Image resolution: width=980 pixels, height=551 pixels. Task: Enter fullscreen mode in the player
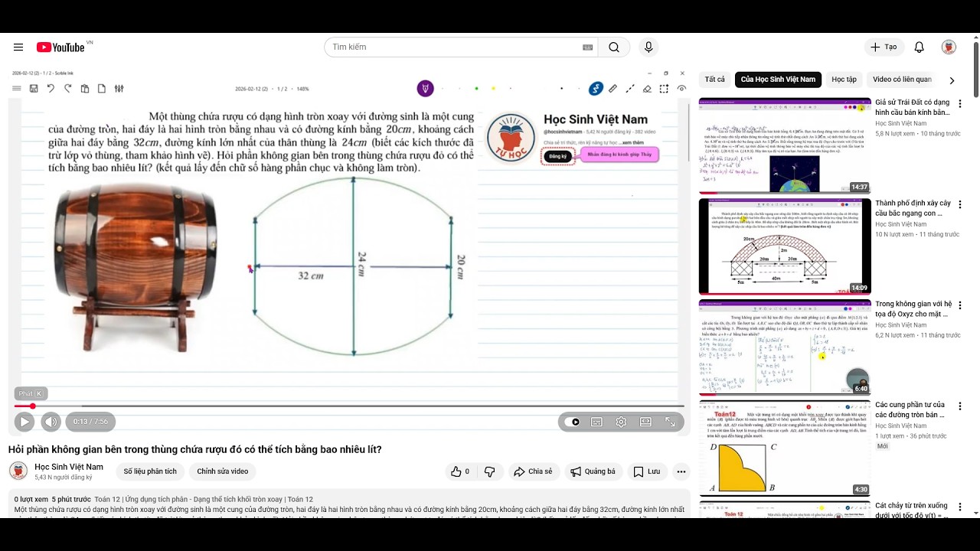click(670, 422)
